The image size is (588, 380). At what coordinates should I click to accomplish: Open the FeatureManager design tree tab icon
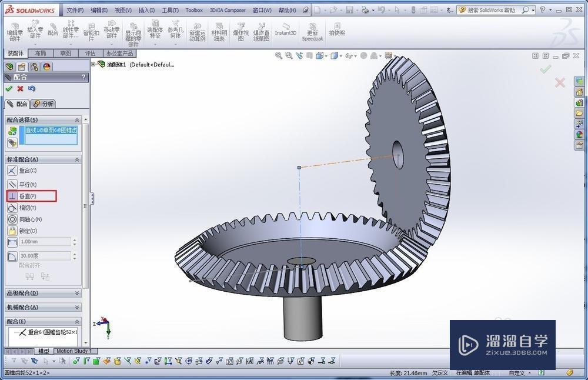click(9, 67)
